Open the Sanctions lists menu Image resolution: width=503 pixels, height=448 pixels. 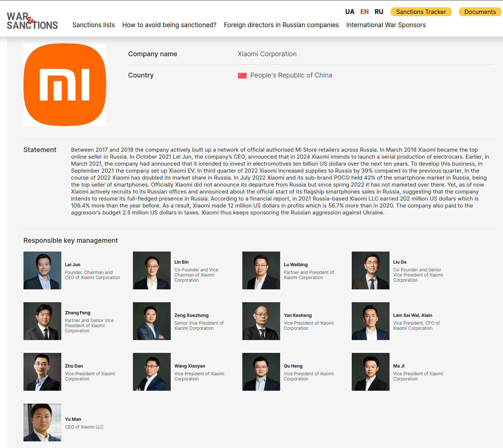[94, 25]
